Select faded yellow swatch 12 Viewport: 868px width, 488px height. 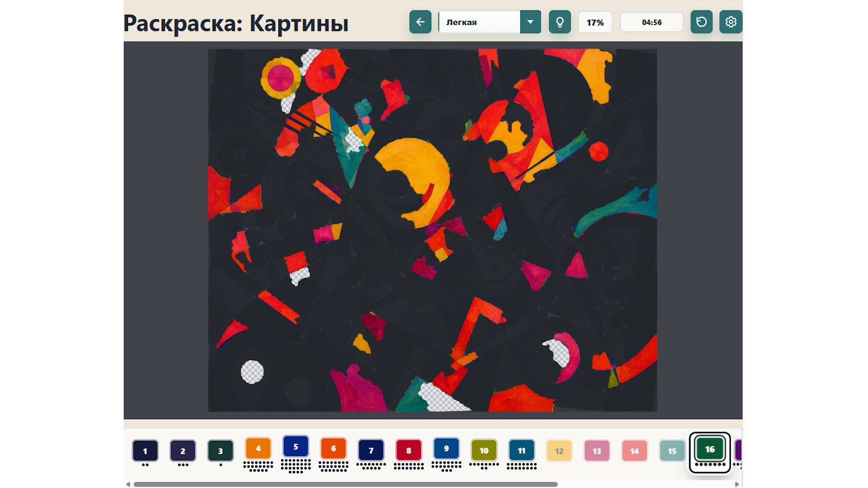[x=559, y=451]
